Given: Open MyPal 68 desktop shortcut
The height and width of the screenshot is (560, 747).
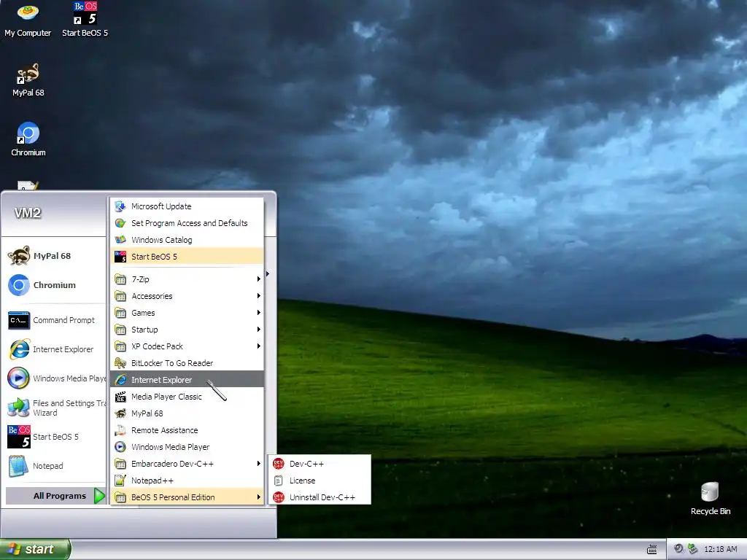Looking at the screenshot, I should click(x=28, y=80).
